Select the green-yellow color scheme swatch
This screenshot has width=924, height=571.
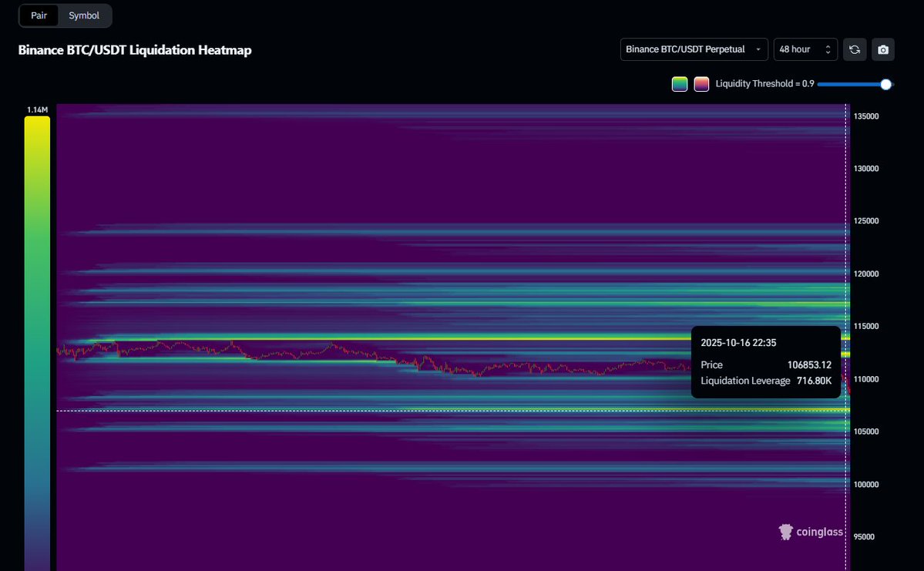click(x=680, y=84)
